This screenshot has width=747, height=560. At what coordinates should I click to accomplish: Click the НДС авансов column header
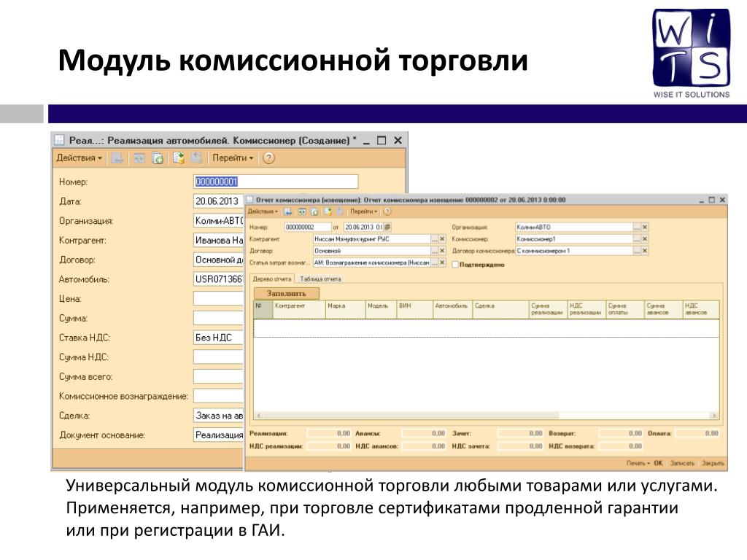pyautogui.click(x=701, y=309)
